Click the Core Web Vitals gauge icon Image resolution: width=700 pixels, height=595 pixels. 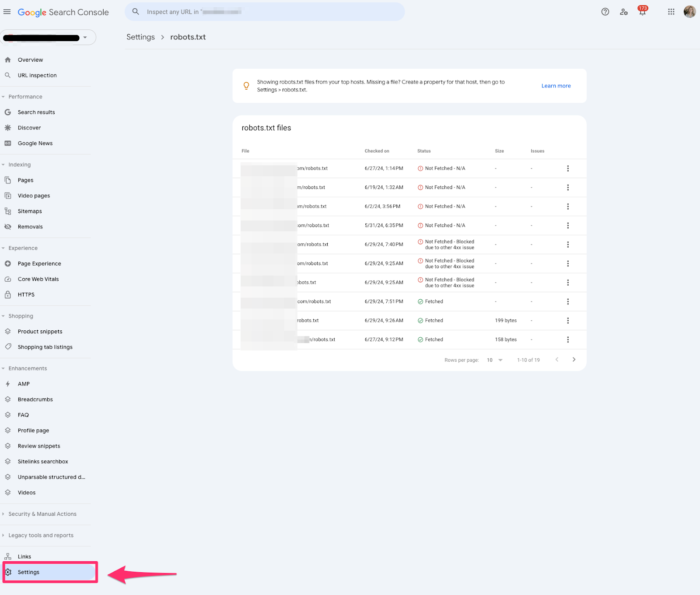point(8,279)
